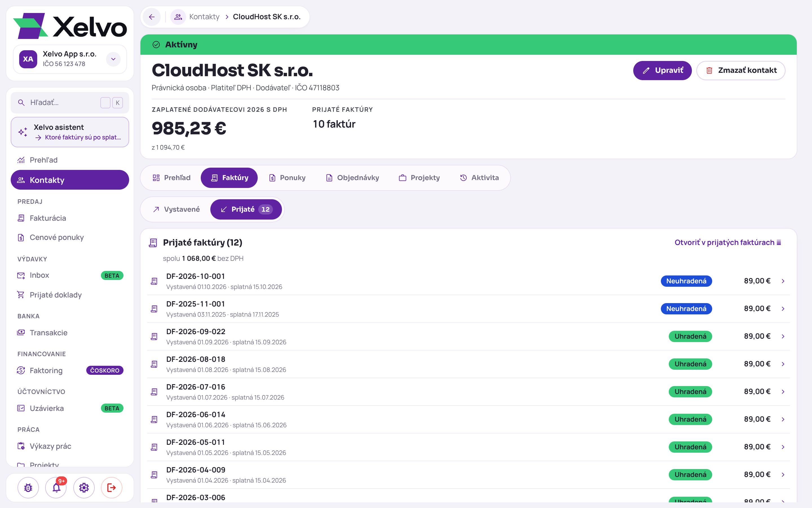
Task: Focus the Hľadať search field
Action: (x=70, y=103)
